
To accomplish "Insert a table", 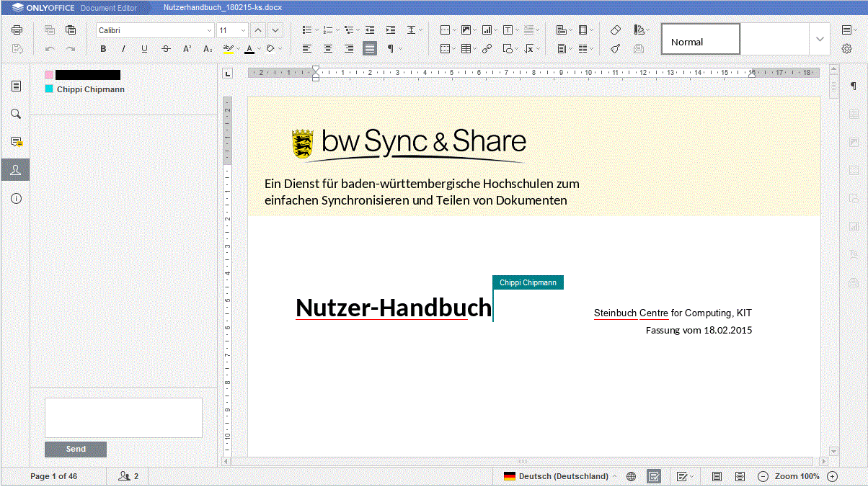I will (469, 49).
